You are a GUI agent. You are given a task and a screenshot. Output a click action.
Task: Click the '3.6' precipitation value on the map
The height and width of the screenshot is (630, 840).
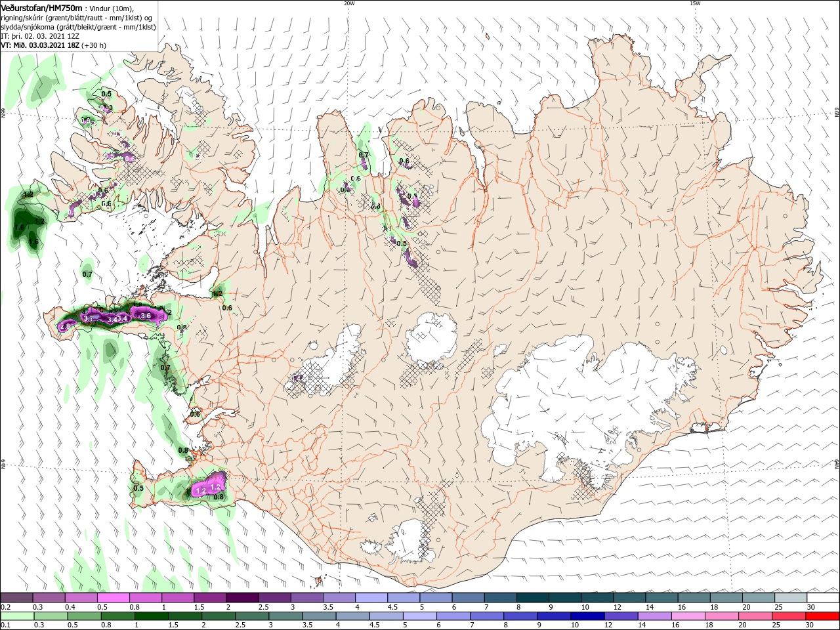[146, 316]
